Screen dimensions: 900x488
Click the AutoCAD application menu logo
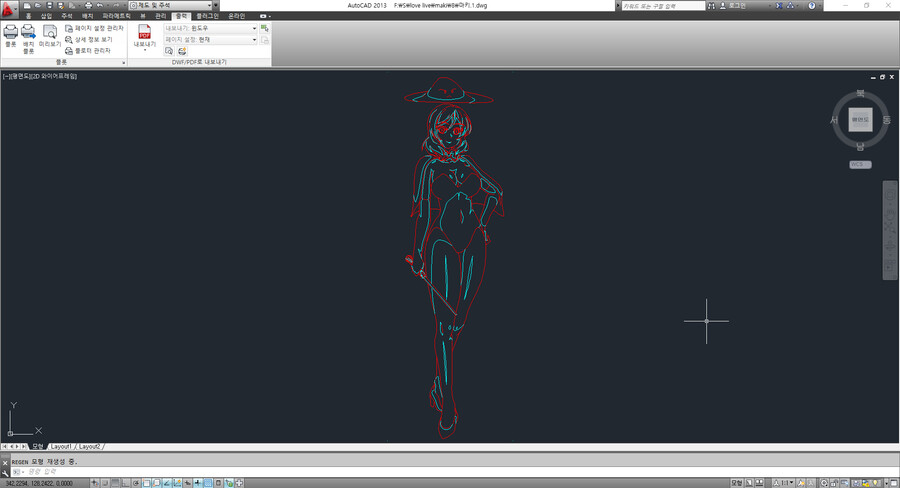point(9,7)
